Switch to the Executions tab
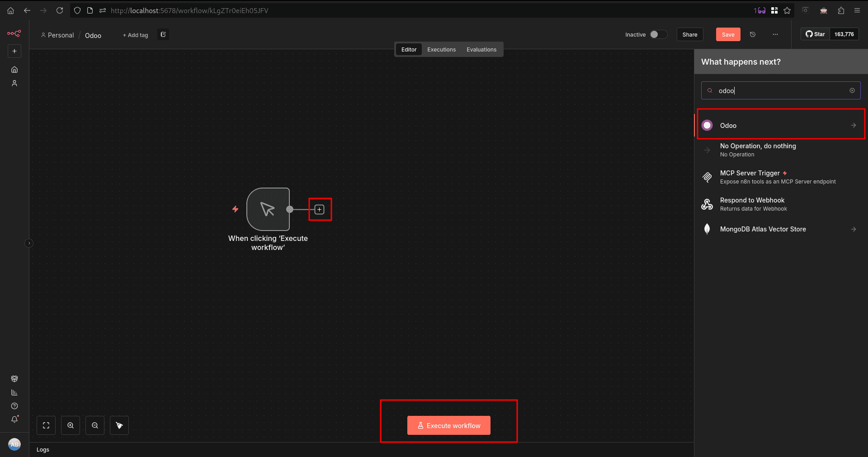 pos(441,49)
